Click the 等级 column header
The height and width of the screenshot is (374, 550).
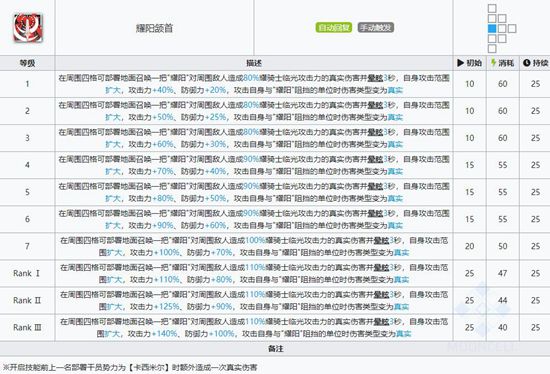click(x=27, y=63)
